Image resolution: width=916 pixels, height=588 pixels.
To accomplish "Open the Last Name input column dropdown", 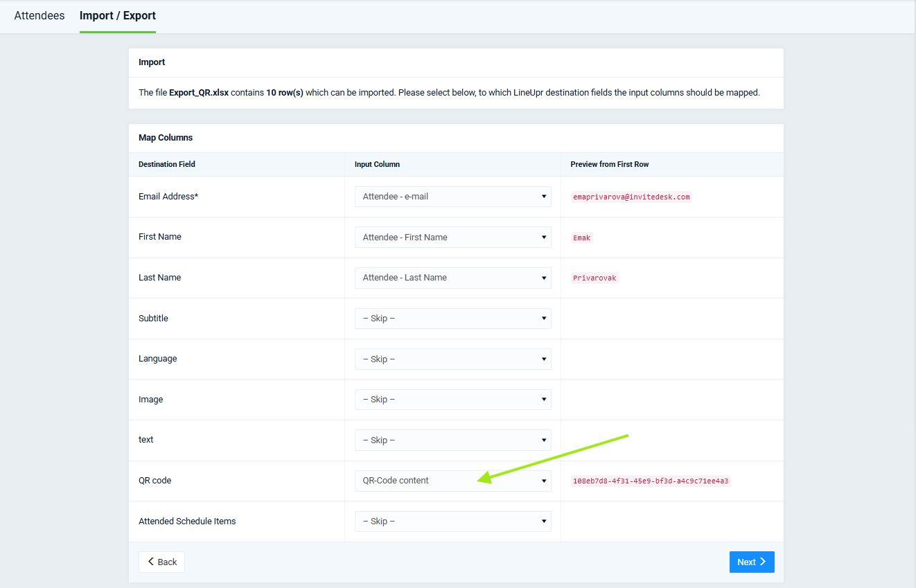I will point(453,278).
